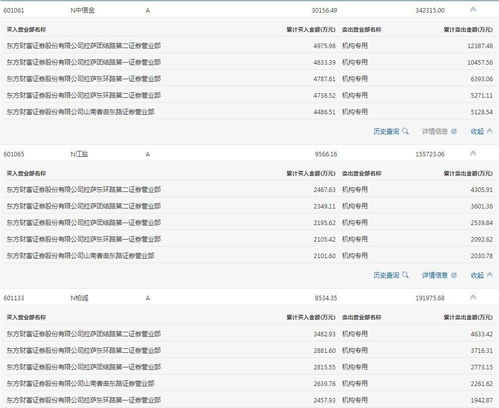Click sell amount 3601.36
The image size is (499, 408).
click(482, 206)
